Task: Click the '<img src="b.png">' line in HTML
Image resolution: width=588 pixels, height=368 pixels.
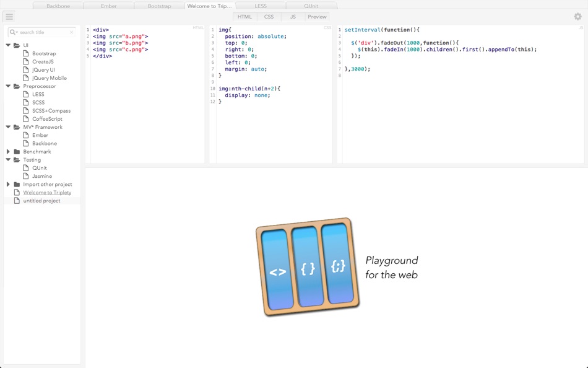Action: 120,43
